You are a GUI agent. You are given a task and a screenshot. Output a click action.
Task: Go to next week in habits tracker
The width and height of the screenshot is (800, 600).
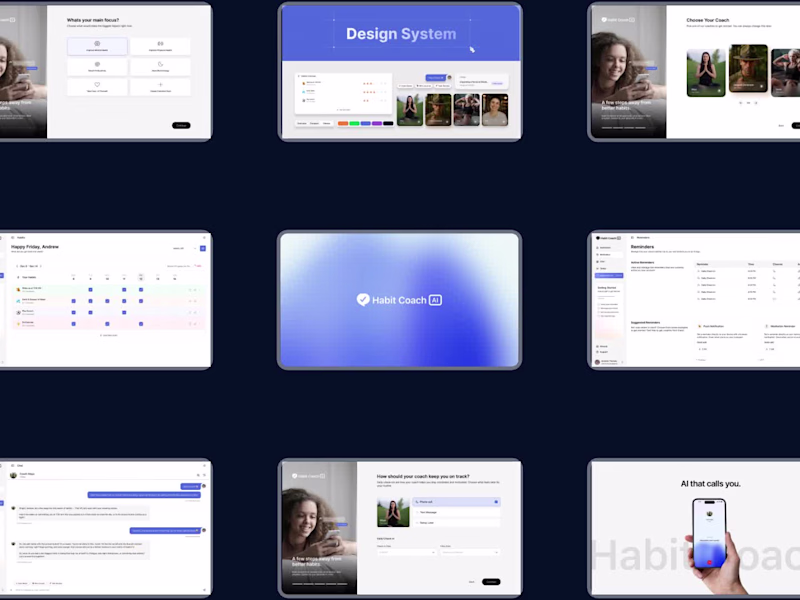pos(41,266)
